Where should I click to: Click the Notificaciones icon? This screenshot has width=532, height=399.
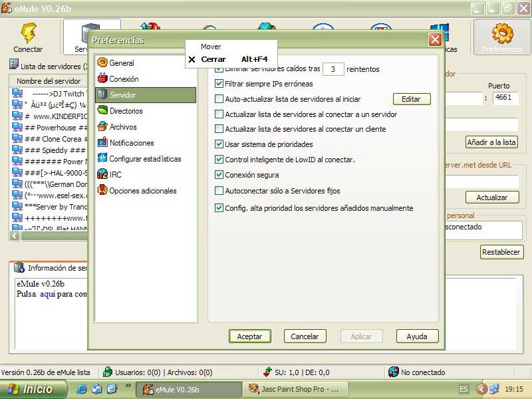click(x=102, y=142)
